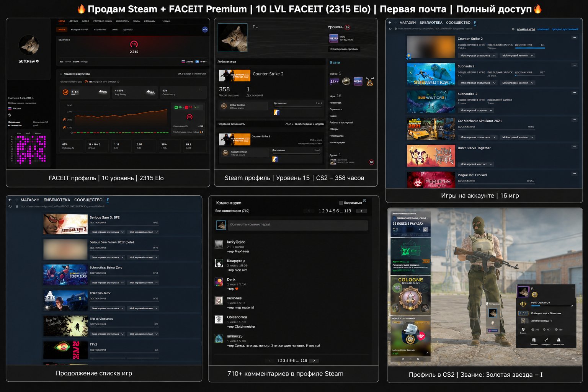Sort games by 'процент достижений'
The width and height of the screenshot is (588, 392).
click(x=565, y=29)
